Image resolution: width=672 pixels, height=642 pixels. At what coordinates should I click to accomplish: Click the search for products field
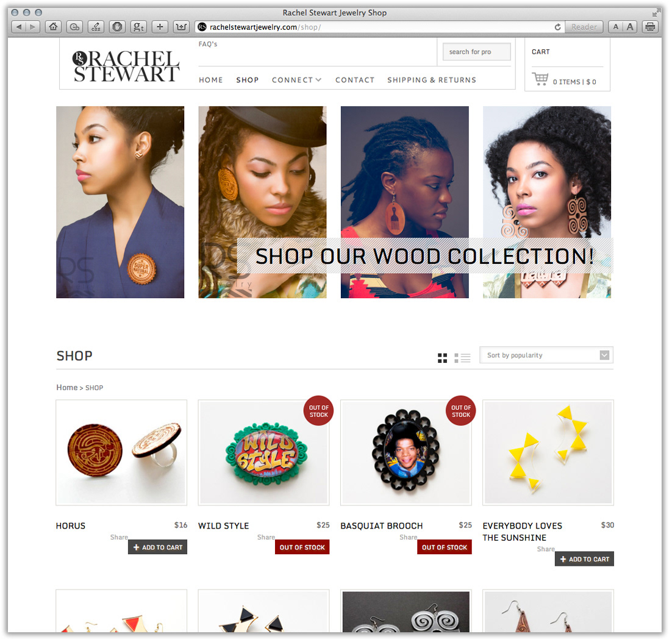477,52
